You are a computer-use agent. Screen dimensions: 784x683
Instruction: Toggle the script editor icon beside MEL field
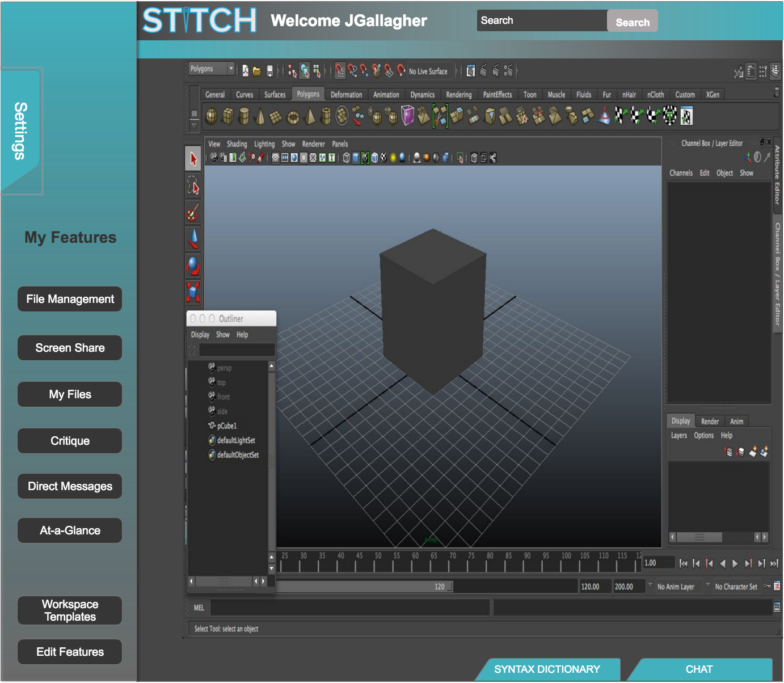[777, 608]
